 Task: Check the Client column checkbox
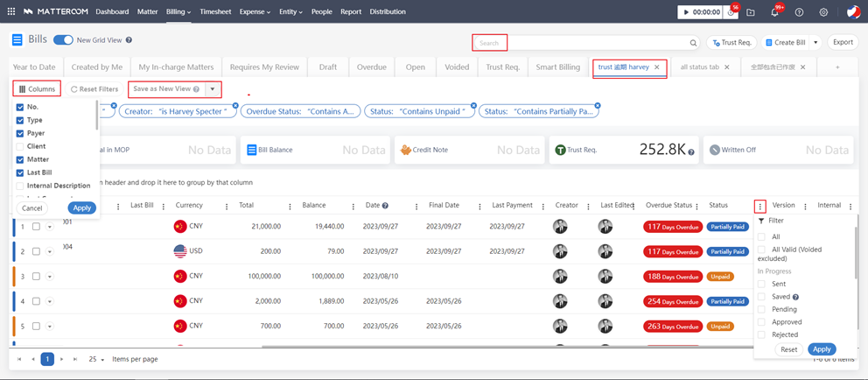[20, 146]
